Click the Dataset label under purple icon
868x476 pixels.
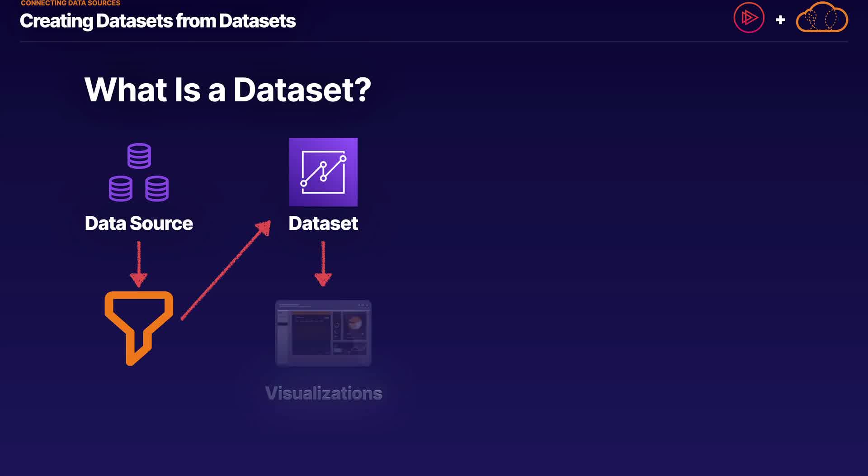pyautogui.click(x=323, y=224)
